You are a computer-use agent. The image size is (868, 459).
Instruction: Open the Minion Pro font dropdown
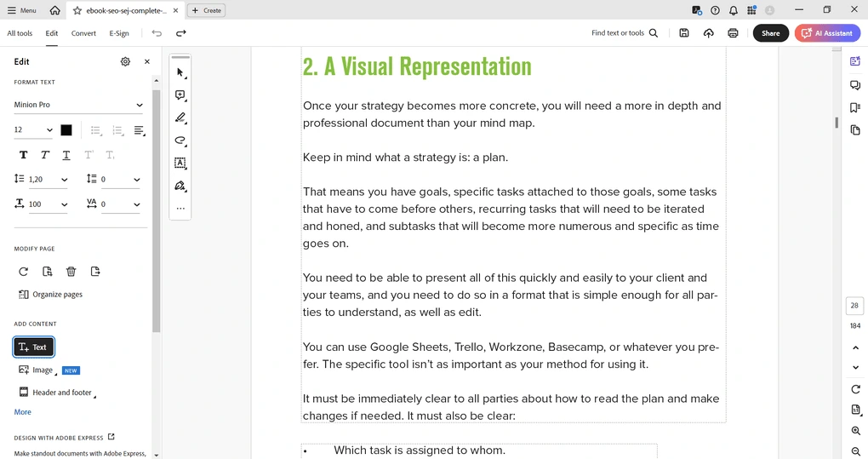click(78, 105)
